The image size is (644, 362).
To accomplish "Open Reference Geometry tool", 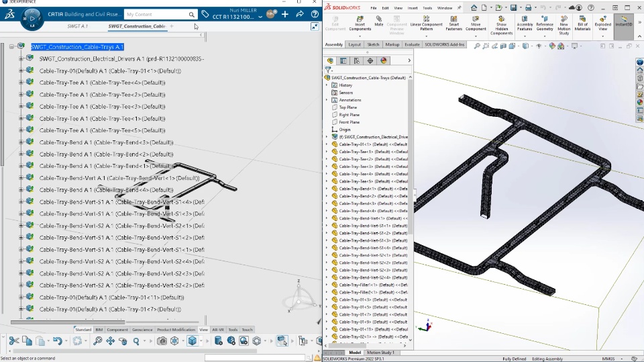I will (x=545, y=24).
